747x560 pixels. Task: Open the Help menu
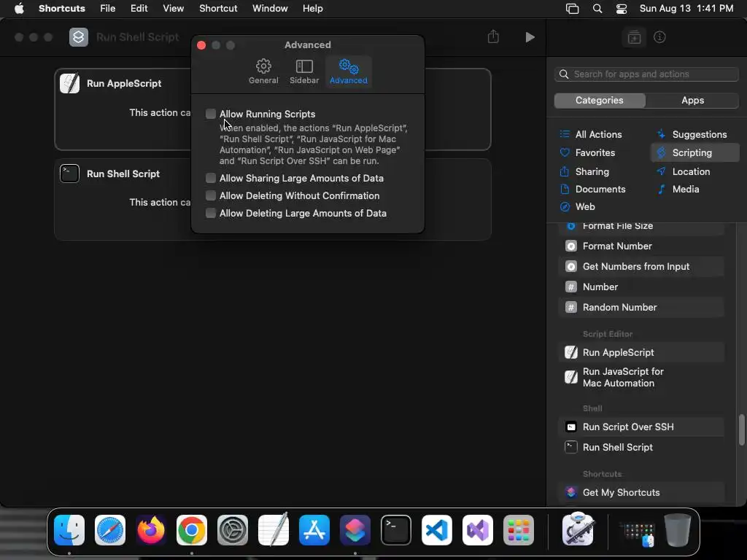[312, 9]
